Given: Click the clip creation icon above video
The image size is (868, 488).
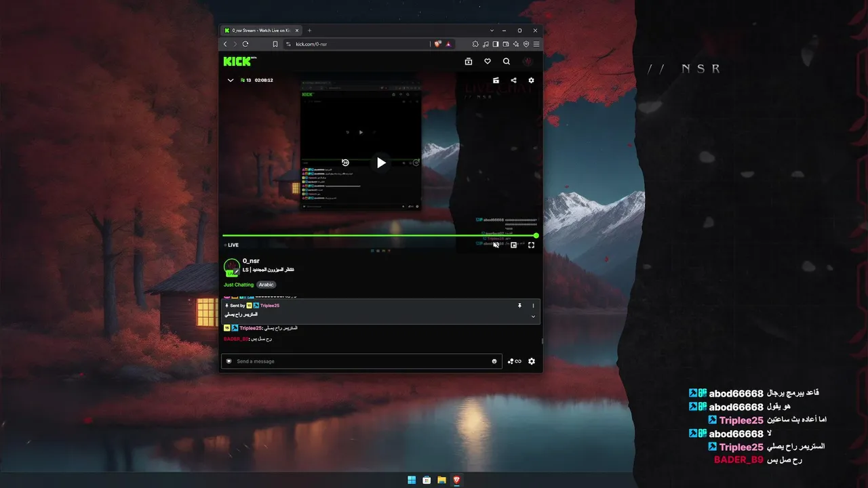Looking at the screenshot, I should tap(496, 80).
